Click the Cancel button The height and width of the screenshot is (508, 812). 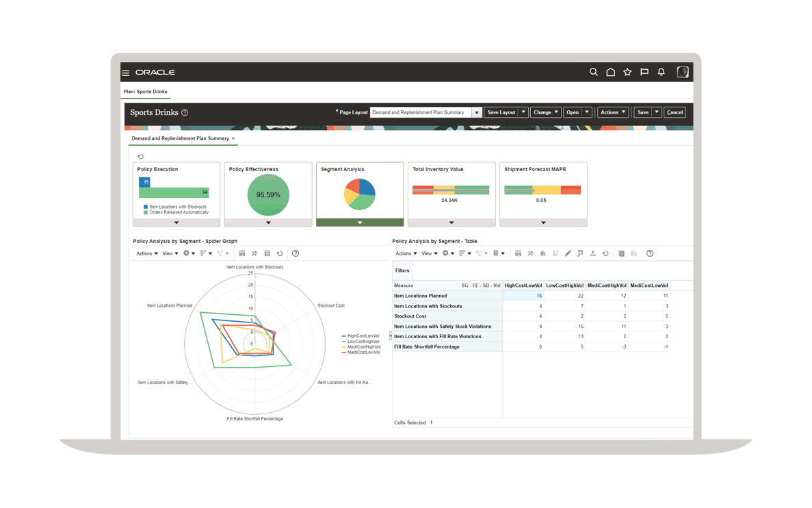pyautogui.click(x=675, y=112)
